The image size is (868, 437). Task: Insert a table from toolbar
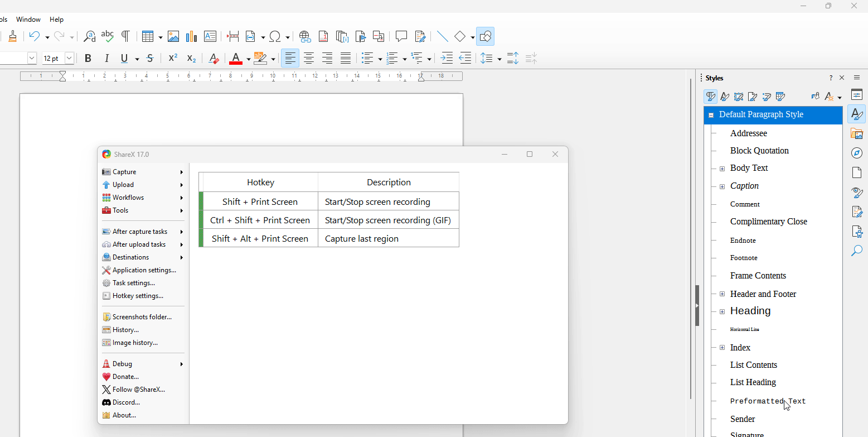pos(147,37)
